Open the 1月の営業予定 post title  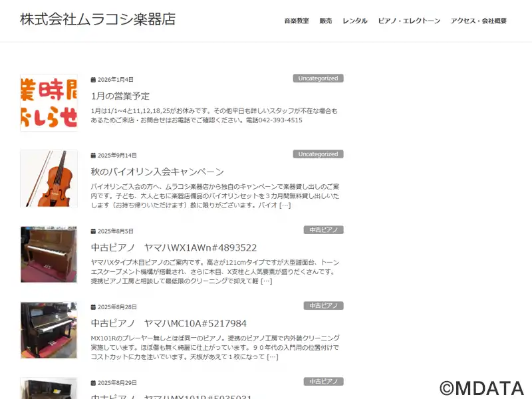[x=120, y=96]
